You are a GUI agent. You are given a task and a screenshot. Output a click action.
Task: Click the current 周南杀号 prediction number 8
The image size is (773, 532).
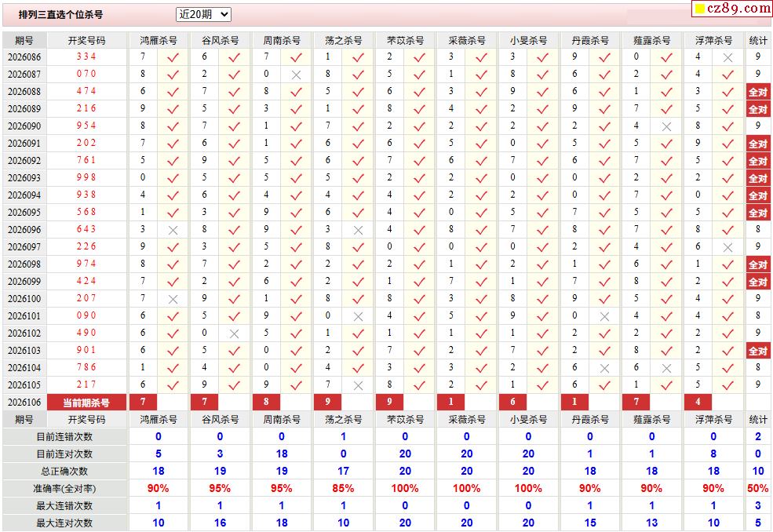tap(267, 403)
